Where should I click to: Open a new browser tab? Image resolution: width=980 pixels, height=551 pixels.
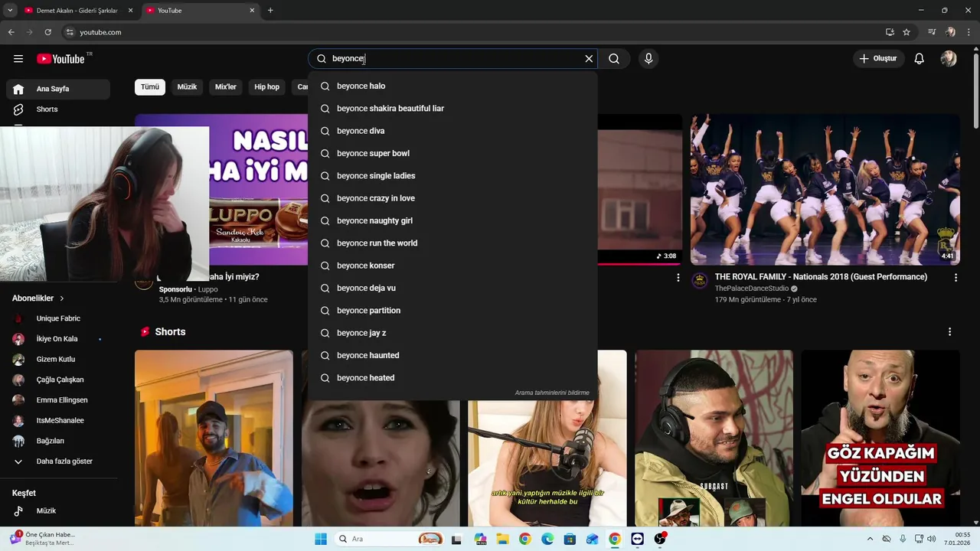click(270, 11)
